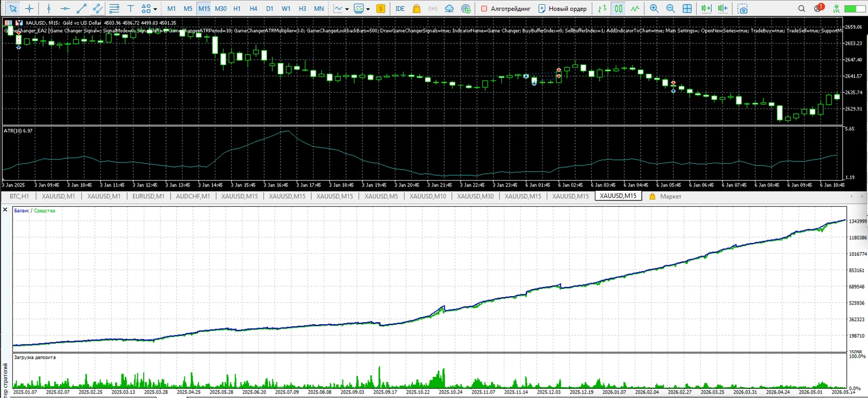This screenshot has height=398, width=868.
Task: Expand the shapes objects dropdown arrow
Action: pyautogui.click(x=155, y=9)
